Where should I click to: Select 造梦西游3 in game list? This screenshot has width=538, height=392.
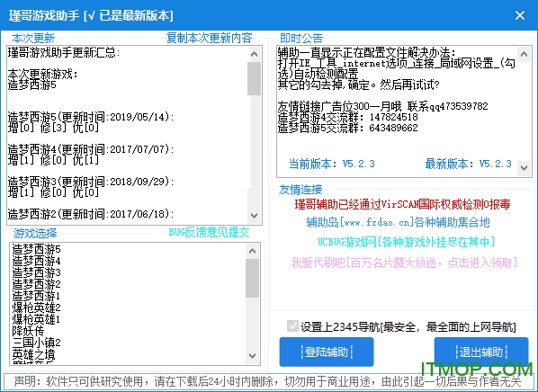pyautogui.click(x=36, y=272)
